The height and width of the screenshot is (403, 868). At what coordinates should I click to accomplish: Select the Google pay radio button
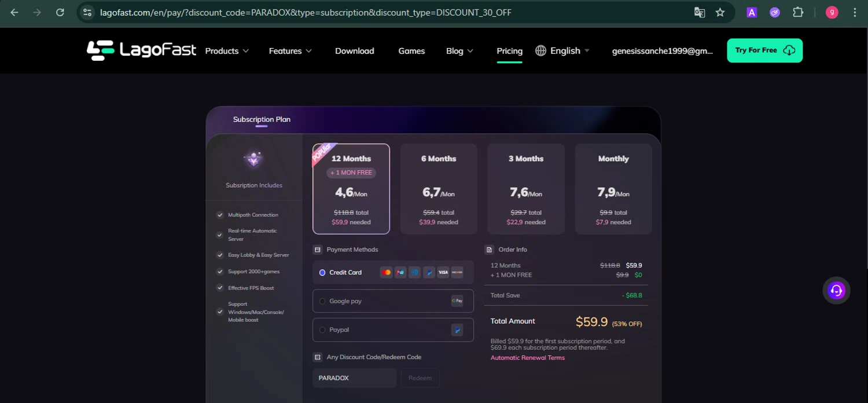322,301
